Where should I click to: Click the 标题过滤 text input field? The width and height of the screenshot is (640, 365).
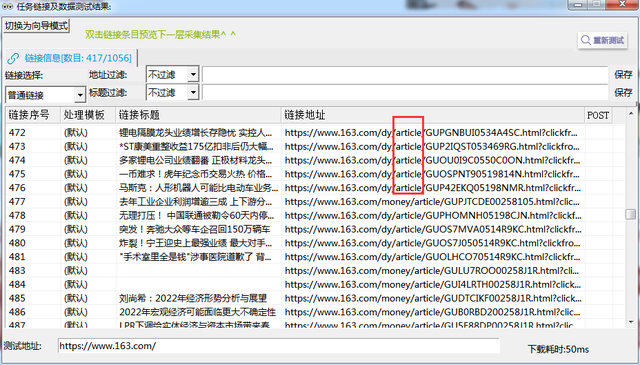click(405, 93)
